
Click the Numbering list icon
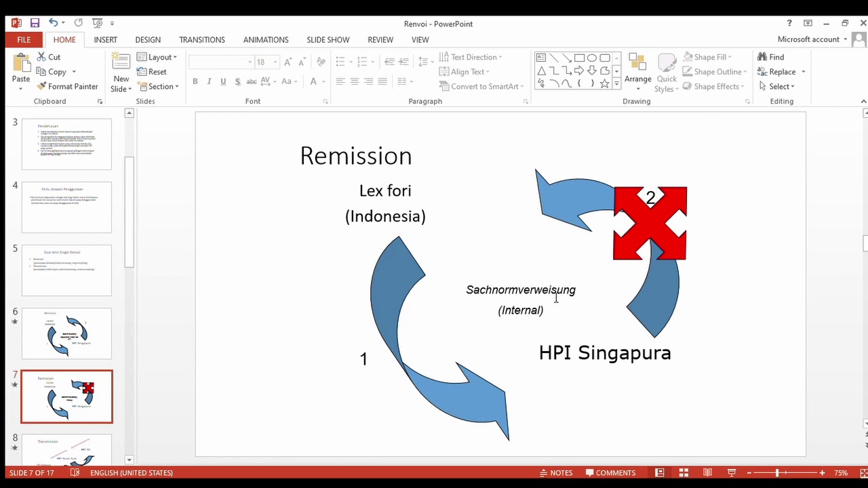point(363,62)
